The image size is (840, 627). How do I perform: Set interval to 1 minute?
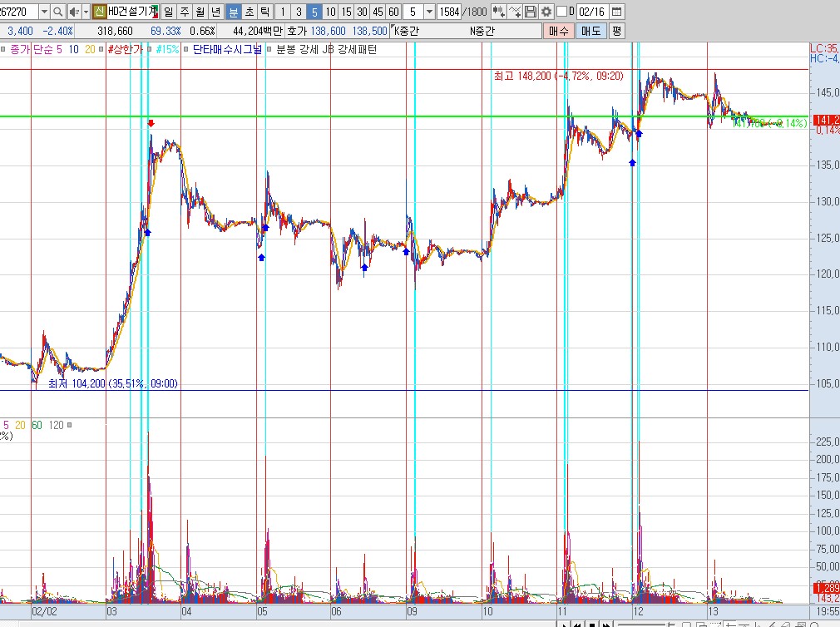(283, 12)
